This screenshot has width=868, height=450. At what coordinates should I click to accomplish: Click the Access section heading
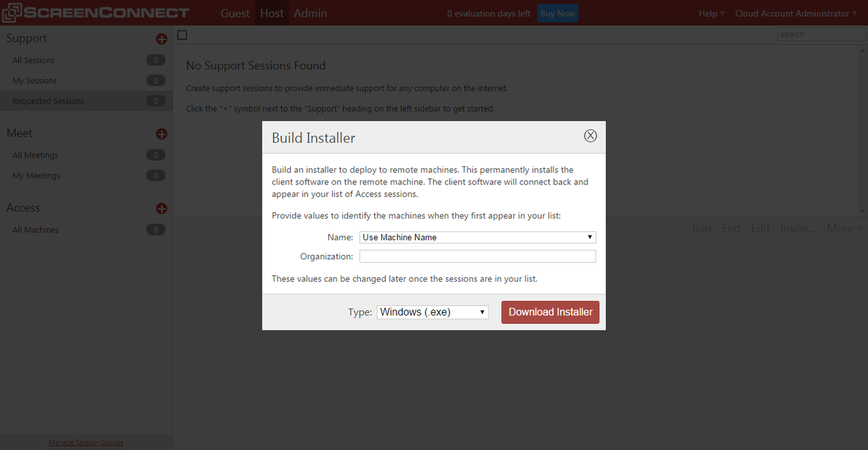23,208
